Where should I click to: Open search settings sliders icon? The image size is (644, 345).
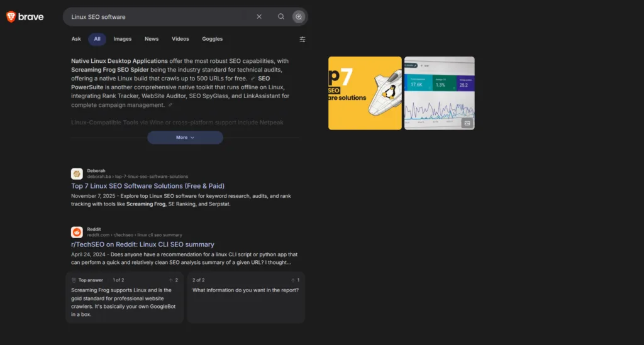303,40
